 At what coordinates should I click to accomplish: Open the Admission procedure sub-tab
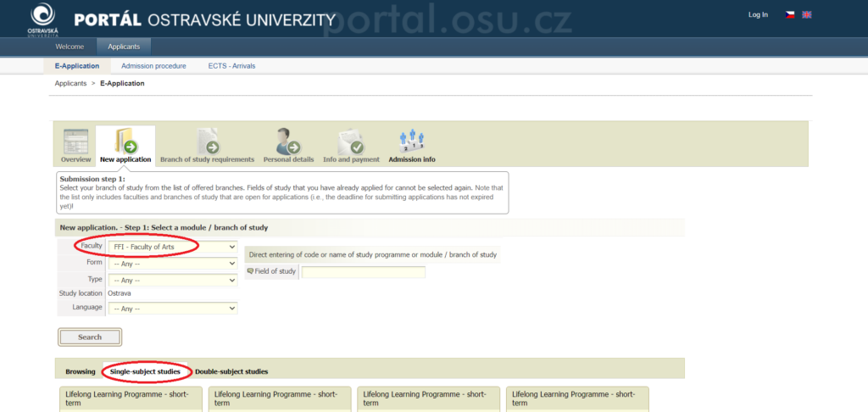click(x=154, y=66)
